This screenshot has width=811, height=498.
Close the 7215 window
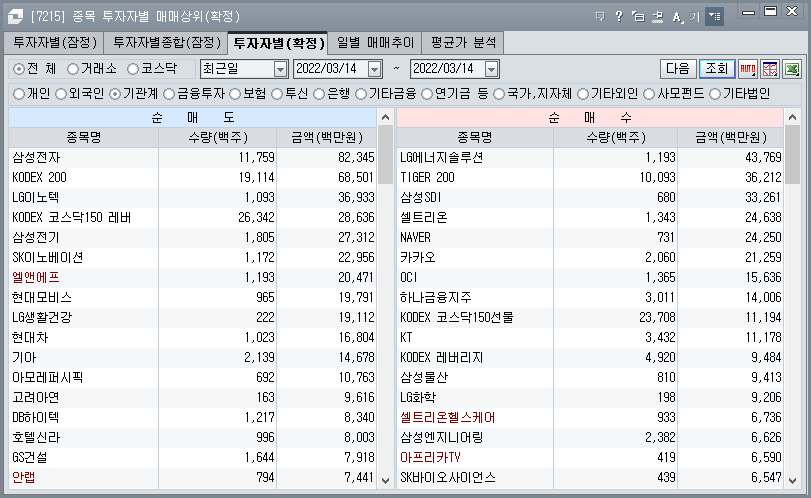(x=792, y=11)
